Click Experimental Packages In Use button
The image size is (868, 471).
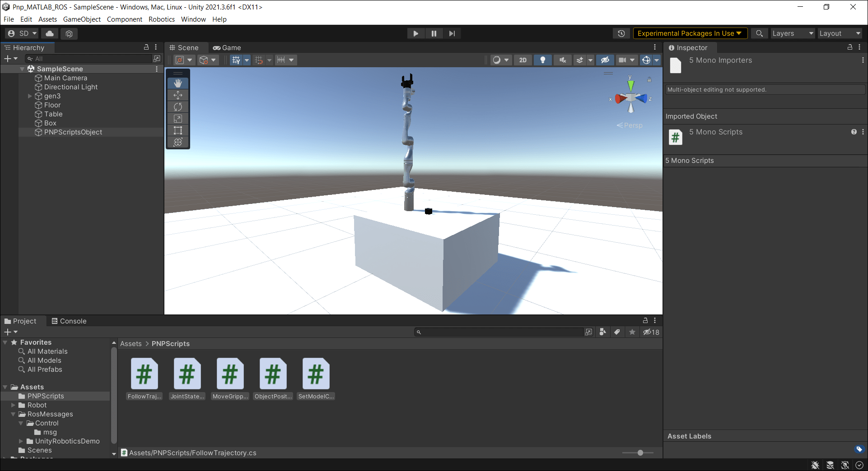[x=690, y=33]
